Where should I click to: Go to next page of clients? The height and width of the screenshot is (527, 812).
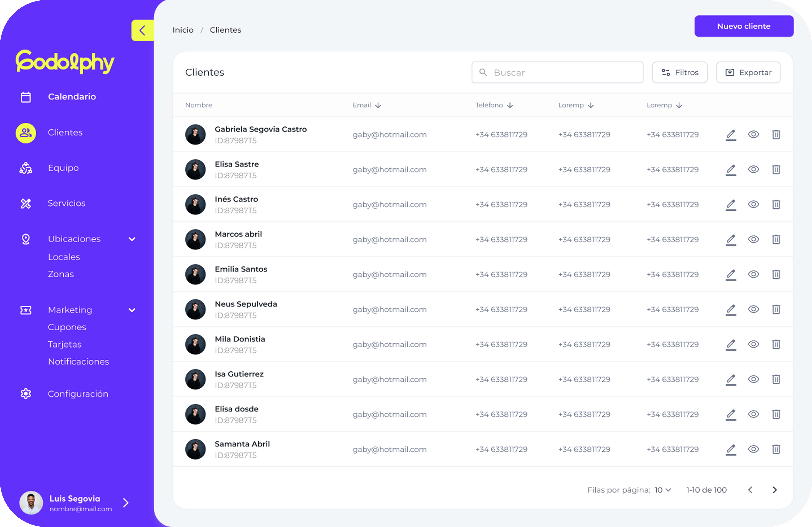point(775,490)
